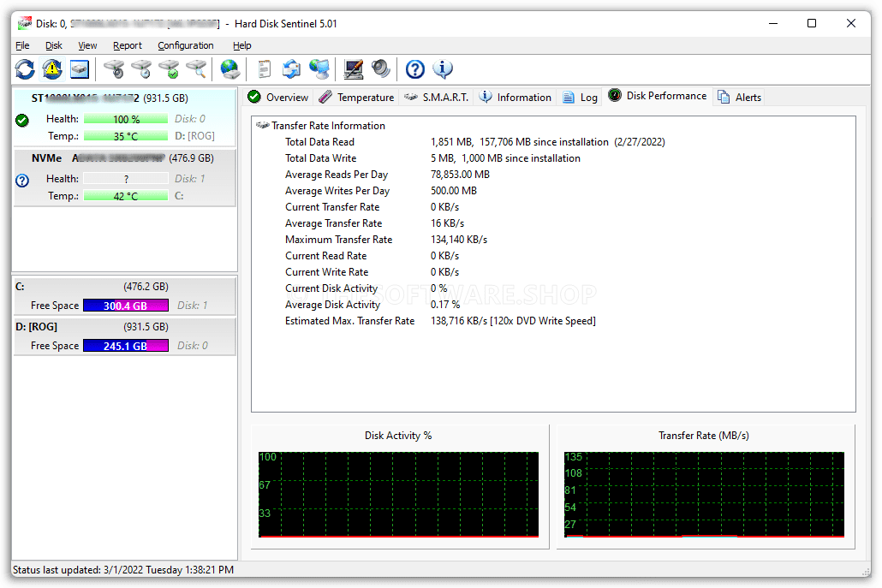Viewport: 882px width, 588px height.
Task: Go to the Information tab
Action: 515,98
